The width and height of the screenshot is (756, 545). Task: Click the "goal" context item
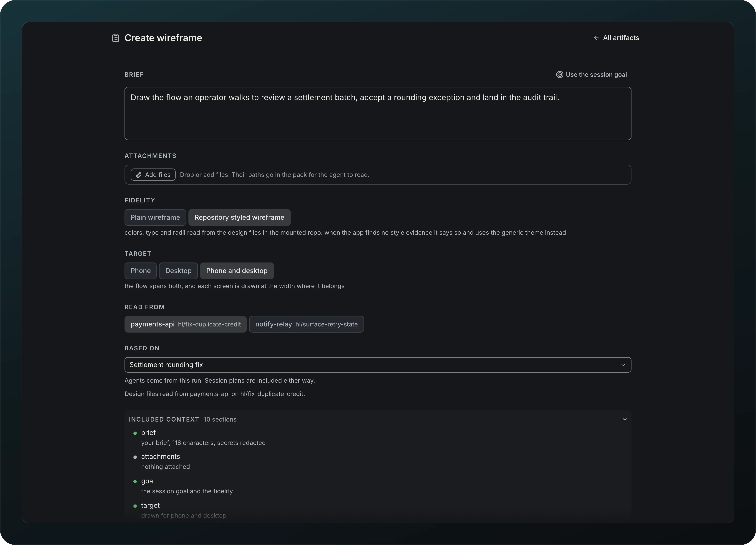(x=148, y=481)
